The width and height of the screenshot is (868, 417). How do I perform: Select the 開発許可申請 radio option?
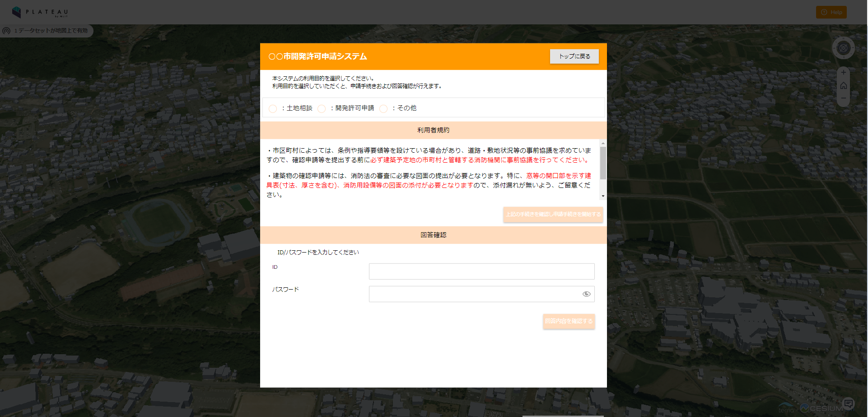(322, 109)
